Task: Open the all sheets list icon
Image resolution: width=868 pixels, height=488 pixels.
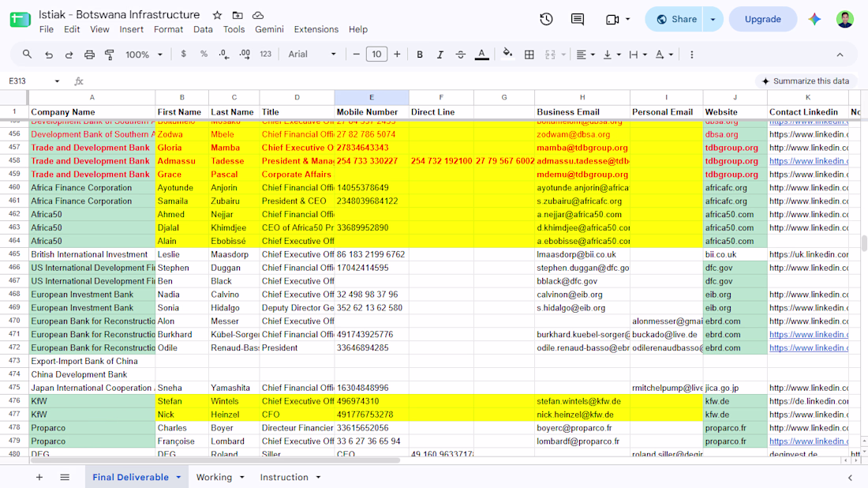Action: [65, 477]
